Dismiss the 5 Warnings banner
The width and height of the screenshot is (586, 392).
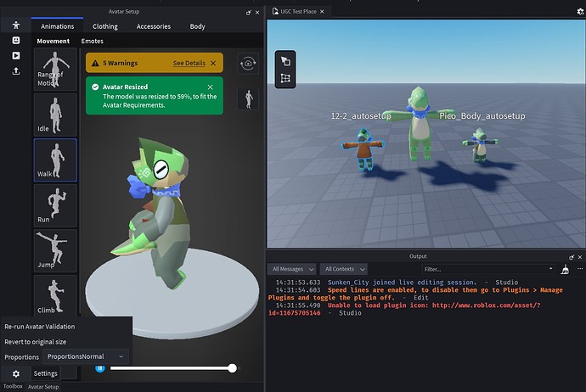213,63
